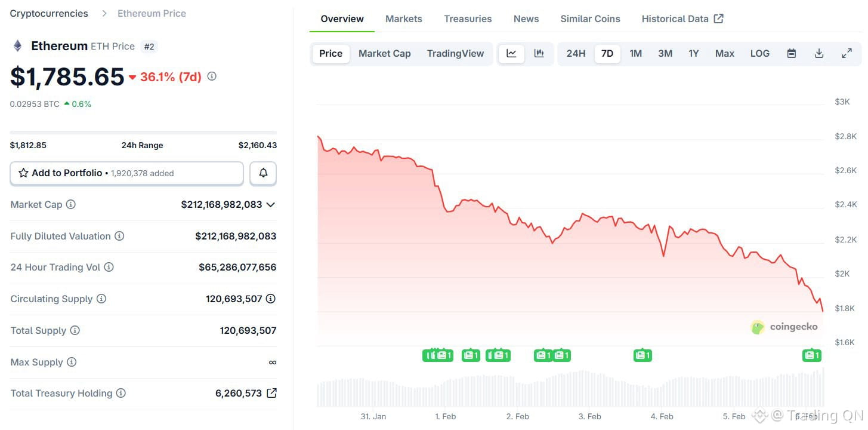Click info icon next to Circulating Supply value
The image size is (868, 430).
tap(271, 299)
